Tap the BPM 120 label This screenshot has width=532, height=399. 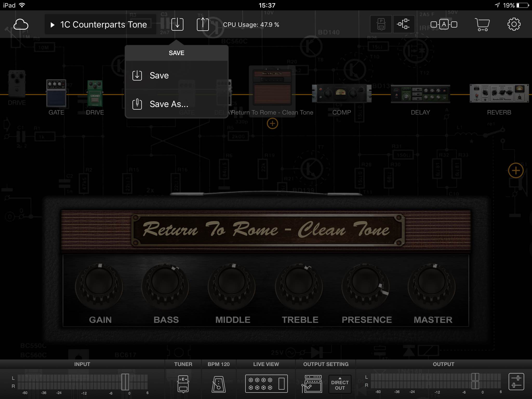tap(218, 364)
